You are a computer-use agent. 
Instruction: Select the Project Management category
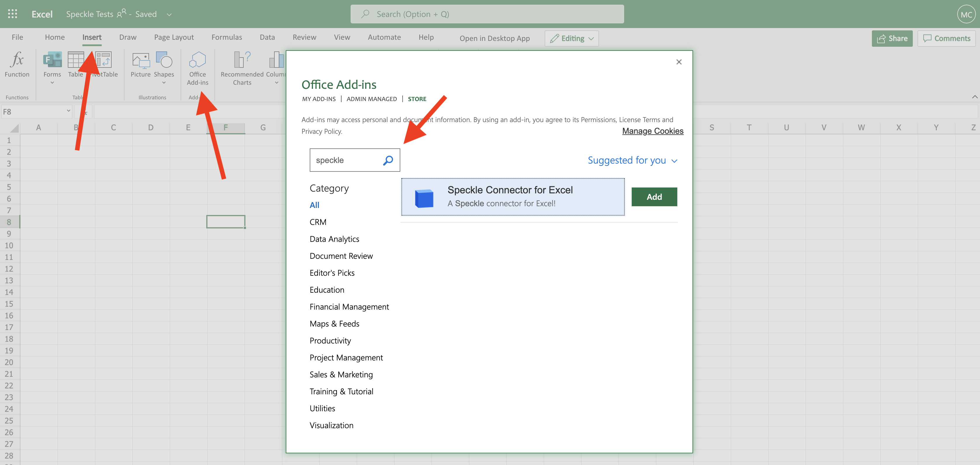tap(346, 358)
